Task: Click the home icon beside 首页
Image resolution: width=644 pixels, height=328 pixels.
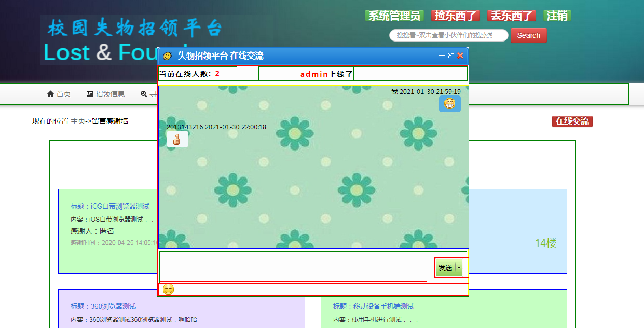Action: point(50,94)
